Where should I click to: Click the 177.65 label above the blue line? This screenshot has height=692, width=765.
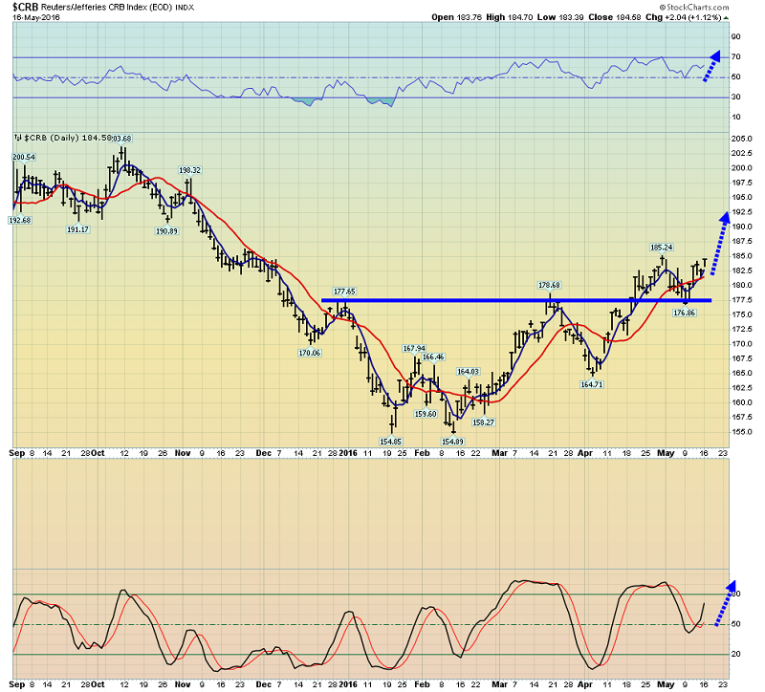point(344,291)
